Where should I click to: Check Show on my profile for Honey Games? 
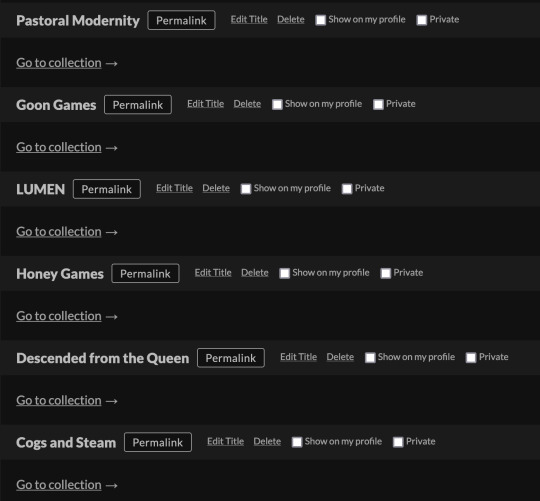pos(284,273)
